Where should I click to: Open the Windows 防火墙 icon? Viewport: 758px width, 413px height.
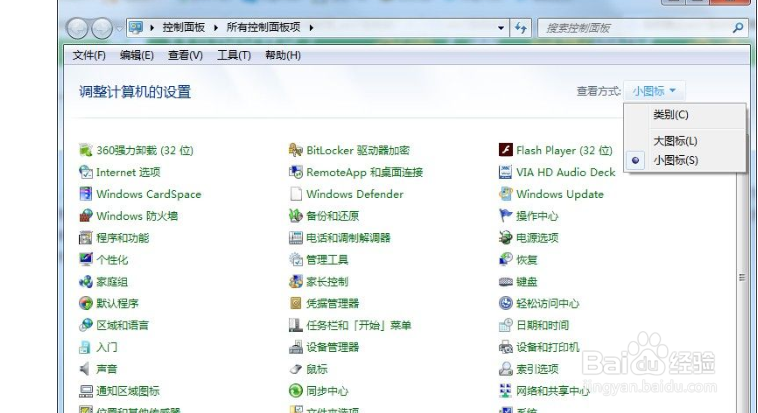click(x=86, y=216)
